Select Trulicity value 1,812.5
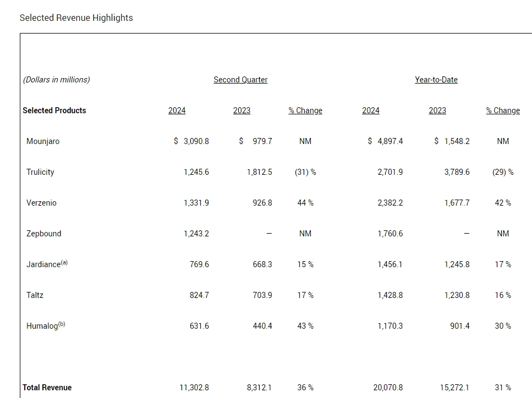 pos(260,172)
